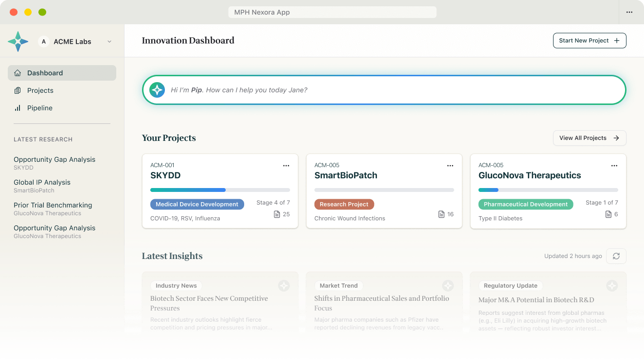Open the more options menu in the title bar

629,12
